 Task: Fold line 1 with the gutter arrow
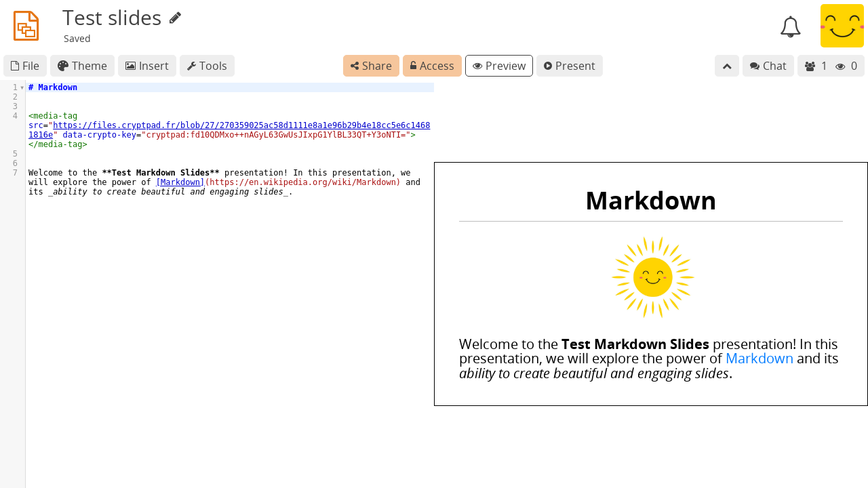pyautogui.click(x=22, y=87)
